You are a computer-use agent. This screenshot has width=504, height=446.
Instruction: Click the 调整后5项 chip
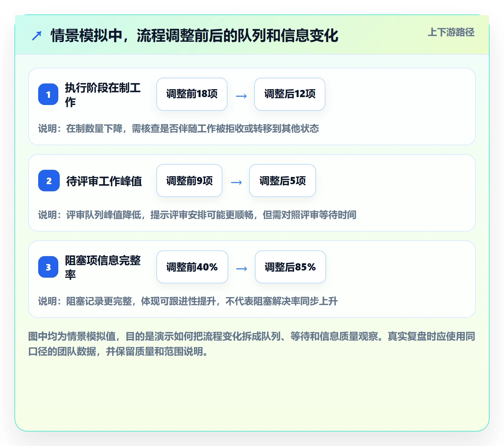[x=283, y=181]
